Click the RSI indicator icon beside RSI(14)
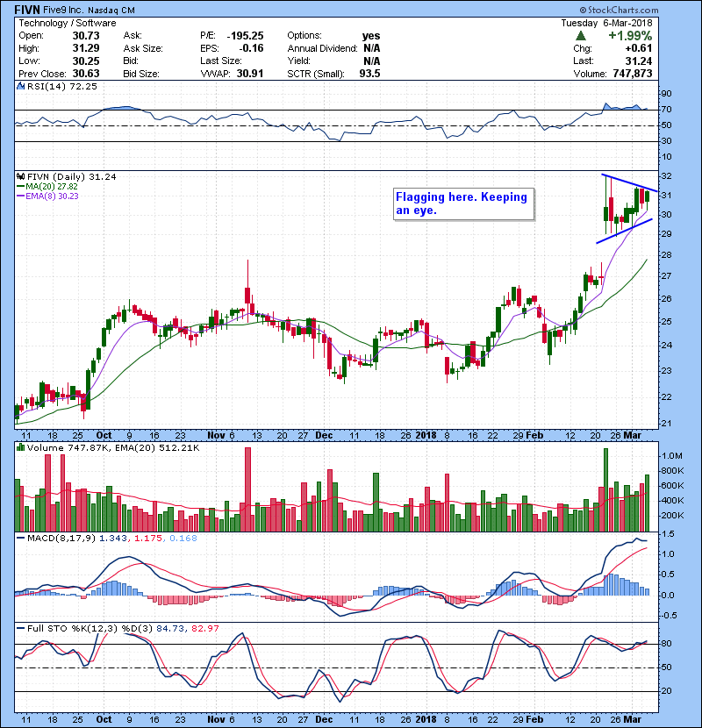Screen dimensions: 702x728 [x=20, y=86]
